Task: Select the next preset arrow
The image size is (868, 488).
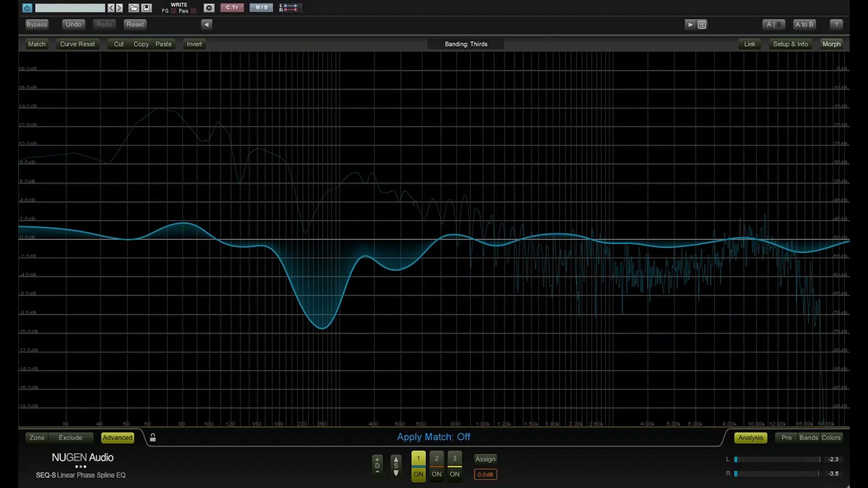Action: (119, 8)
